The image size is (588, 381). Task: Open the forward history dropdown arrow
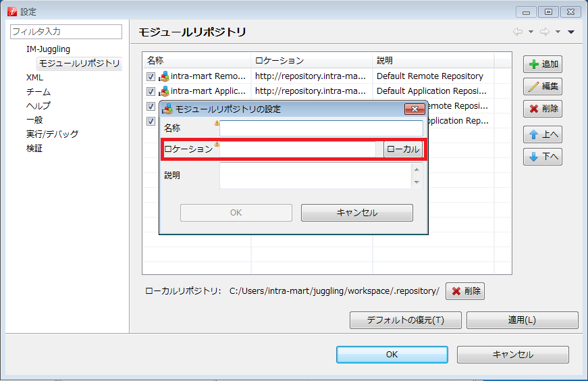tap(558, 32)
